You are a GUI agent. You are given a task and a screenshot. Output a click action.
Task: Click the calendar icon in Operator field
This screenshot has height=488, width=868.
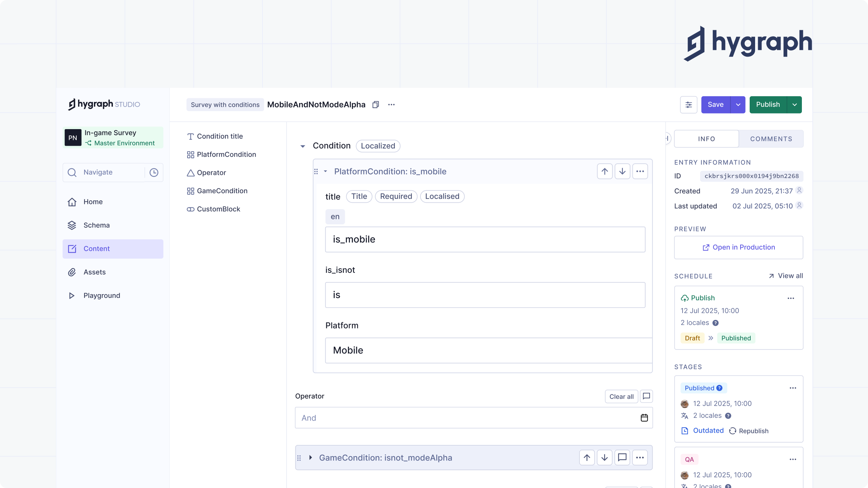click(x=644, y=418)
